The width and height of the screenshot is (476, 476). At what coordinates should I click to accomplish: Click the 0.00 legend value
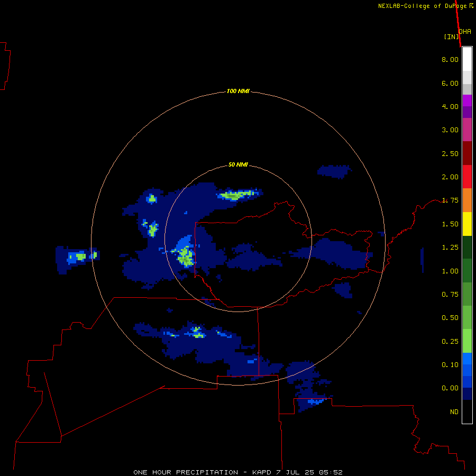[x=450, y=388]
